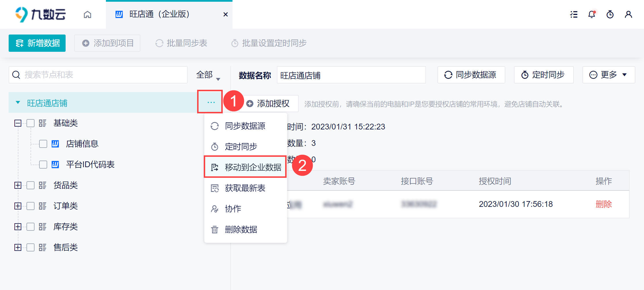Screen dimensions: 644x290
Task: Check the 库存类 checkbox
Action: pyautogui.click(x=31, y=227)
